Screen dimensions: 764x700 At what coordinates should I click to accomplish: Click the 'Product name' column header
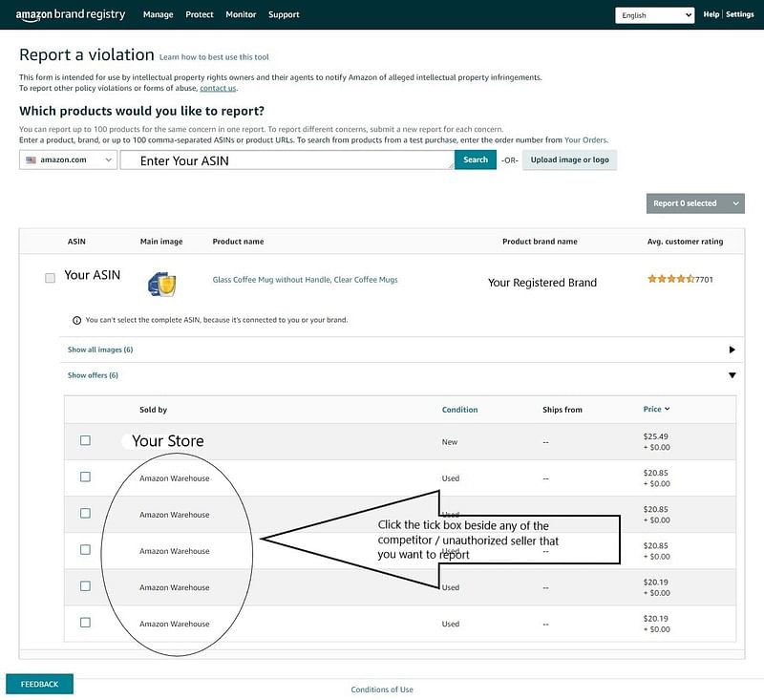point(238,241)
